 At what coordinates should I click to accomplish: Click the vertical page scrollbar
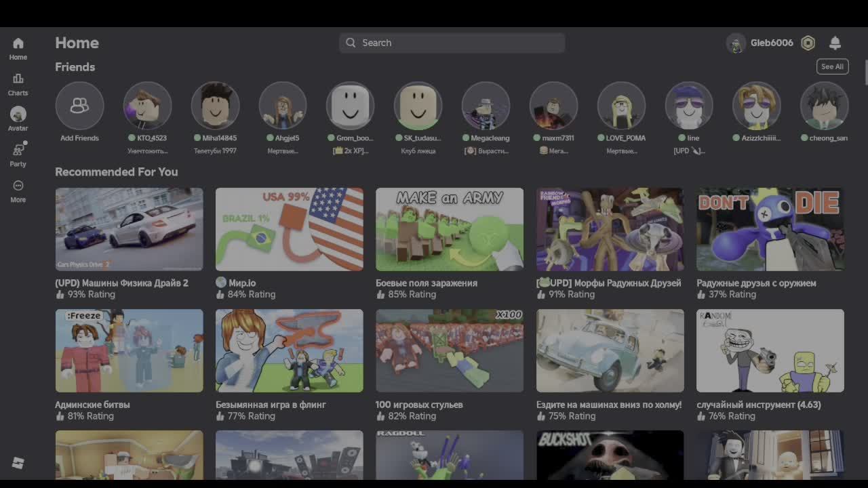point(865,72)
